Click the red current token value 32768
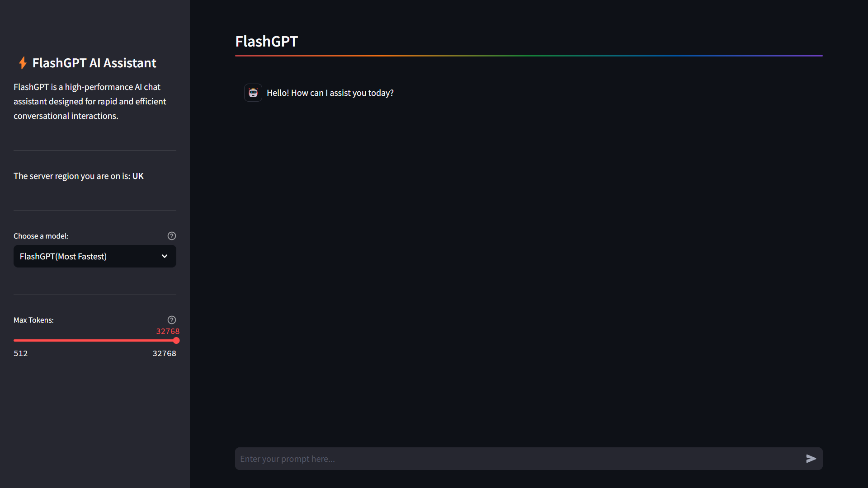Viewport: 868px width, 488px height. (x=168, y=331)
